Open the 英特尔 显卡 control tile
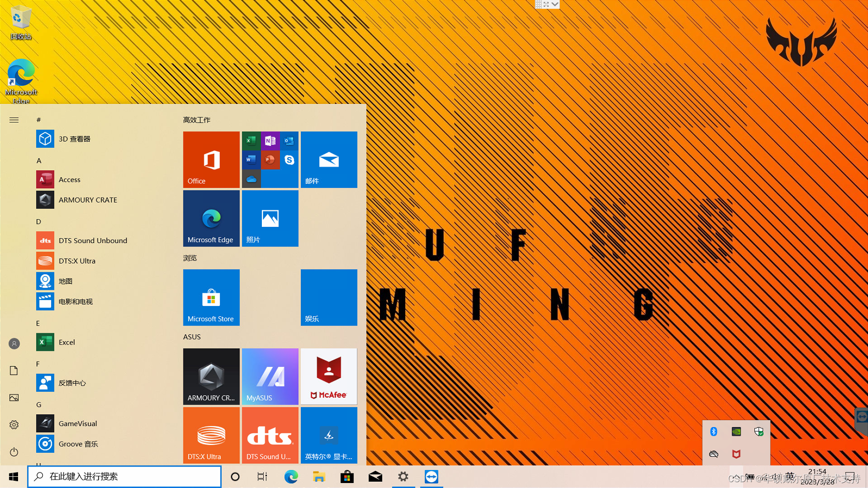Image resolution: width=868 pixels, height=488 pixels. pos(329,435)
